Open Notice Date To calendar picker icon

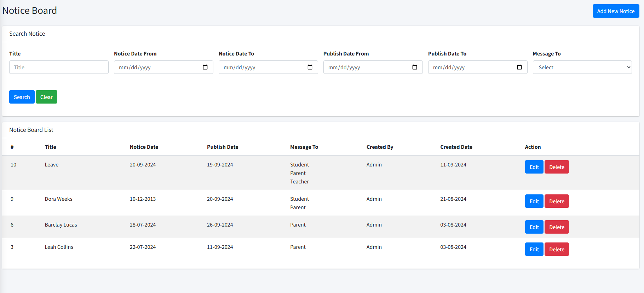pyautogui.click(x=310, y=67)
